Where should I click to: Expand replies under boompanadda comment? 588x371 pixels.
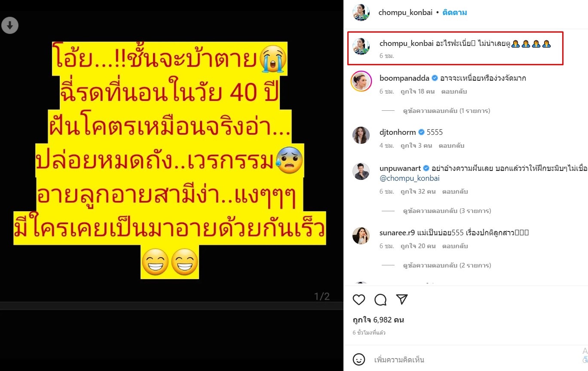coord(447,111)
